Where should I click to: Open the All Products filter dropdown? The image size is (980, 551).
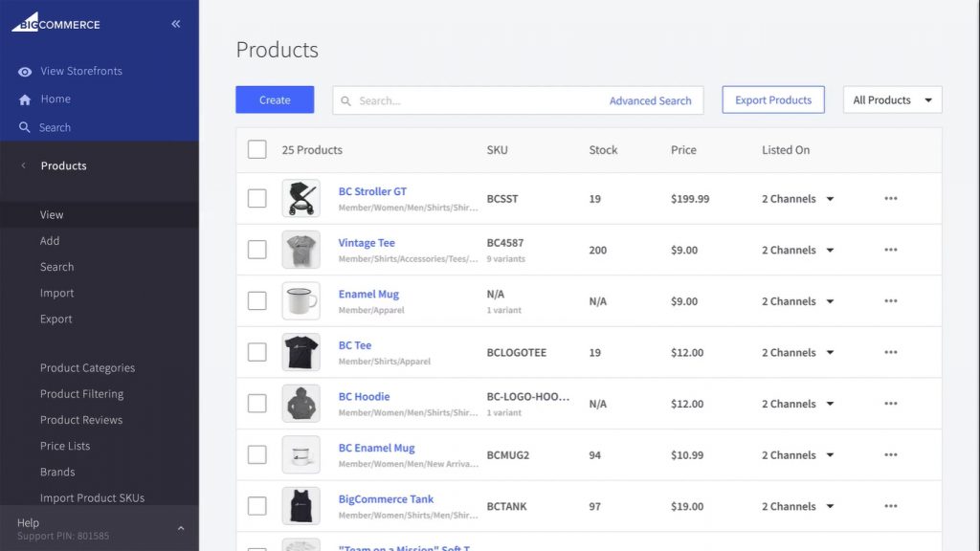(891, 99)
